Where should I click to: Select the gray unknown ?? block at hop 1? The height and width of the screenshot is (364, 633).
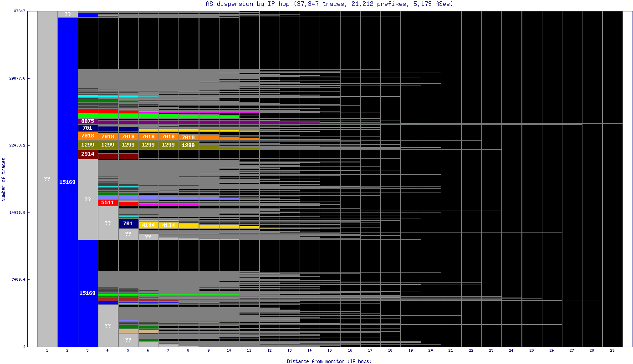pyautogui.click(x=47, y=179)
